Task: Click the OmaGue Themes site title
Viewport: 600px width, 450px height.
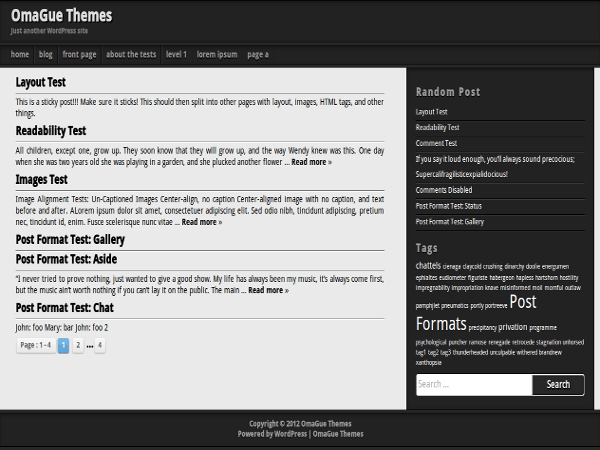Action: tap(62, 16)
